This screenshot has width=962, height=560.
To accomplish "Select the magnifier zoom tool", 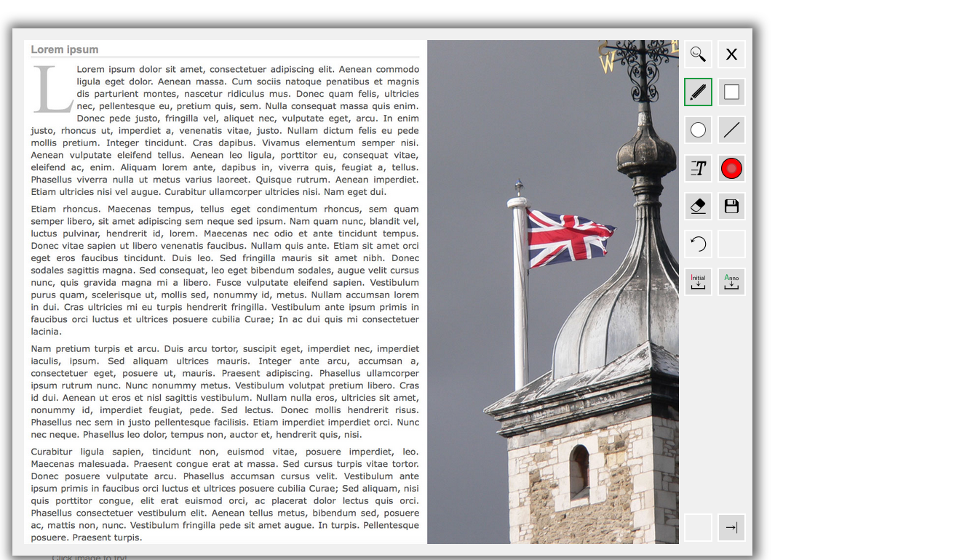I will (x=698, y=55).
